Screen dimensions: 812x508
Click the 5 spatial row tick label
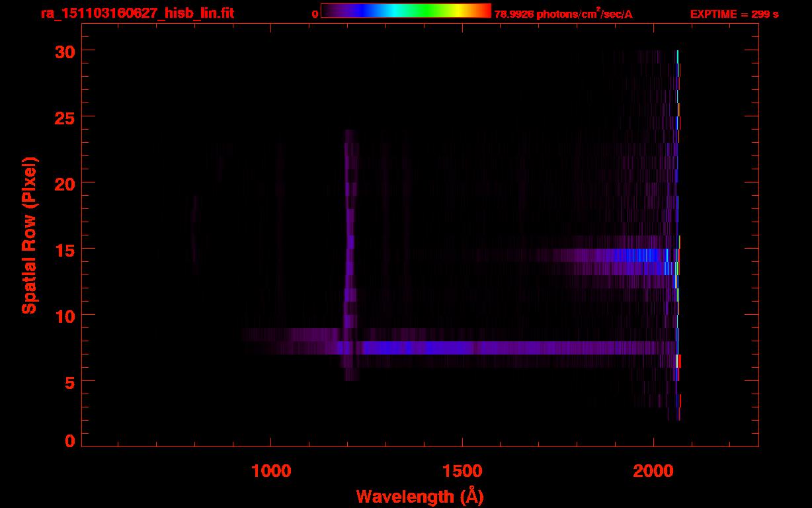pyautogui.click(x=70, y=382)
